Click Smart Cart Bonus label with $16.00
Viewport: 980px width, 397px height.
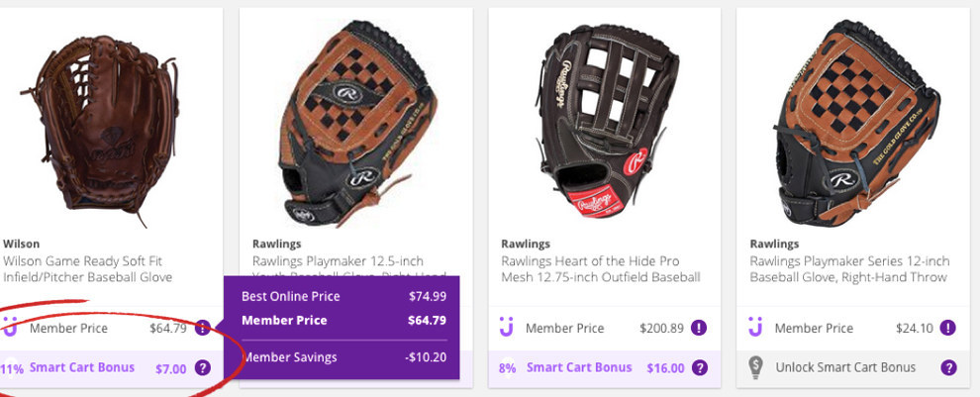pyautogui.click(x=579, y=367)
